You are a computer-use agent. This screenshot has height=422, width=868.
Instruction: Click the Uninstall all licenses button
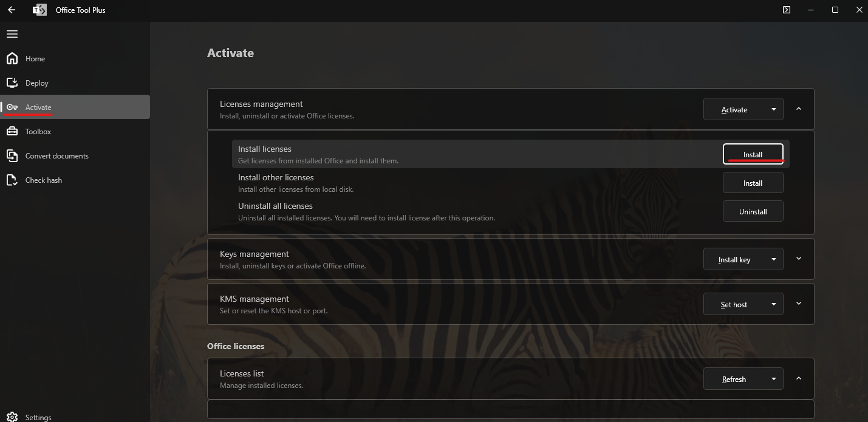tap(753, 212)
